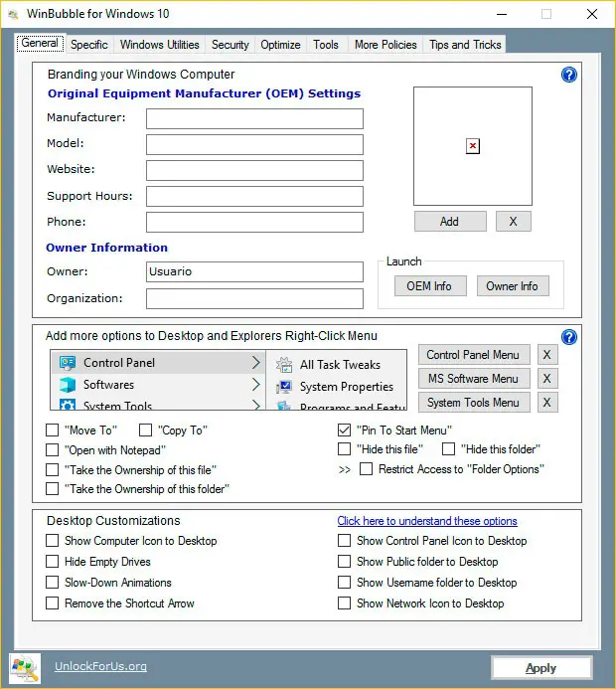
Task: Enable "Hide this folder" checkbox
Action: click(448, 449)
